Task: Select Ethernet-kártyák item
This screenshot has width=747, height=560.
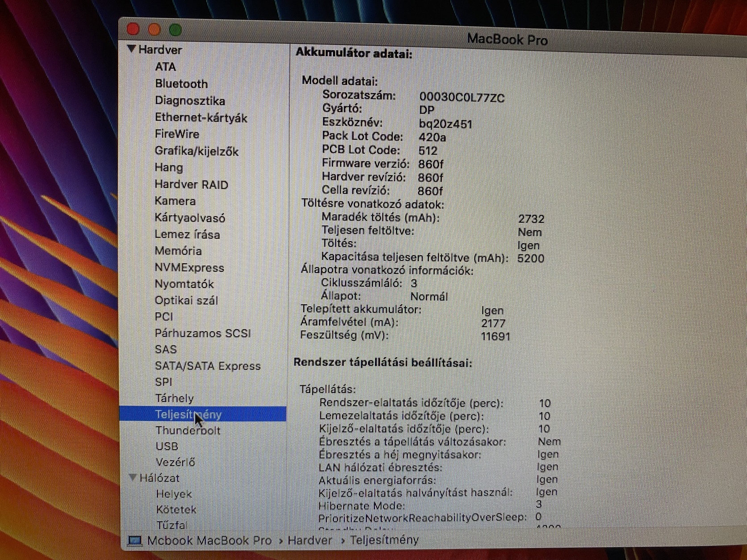Action: 201,118
